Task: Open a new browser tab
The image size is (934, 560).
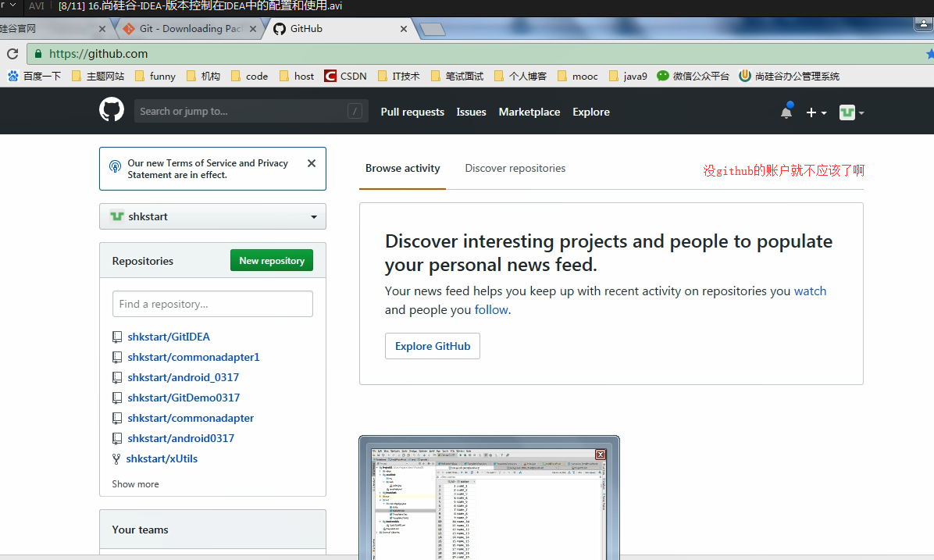Action: (432, 29)
